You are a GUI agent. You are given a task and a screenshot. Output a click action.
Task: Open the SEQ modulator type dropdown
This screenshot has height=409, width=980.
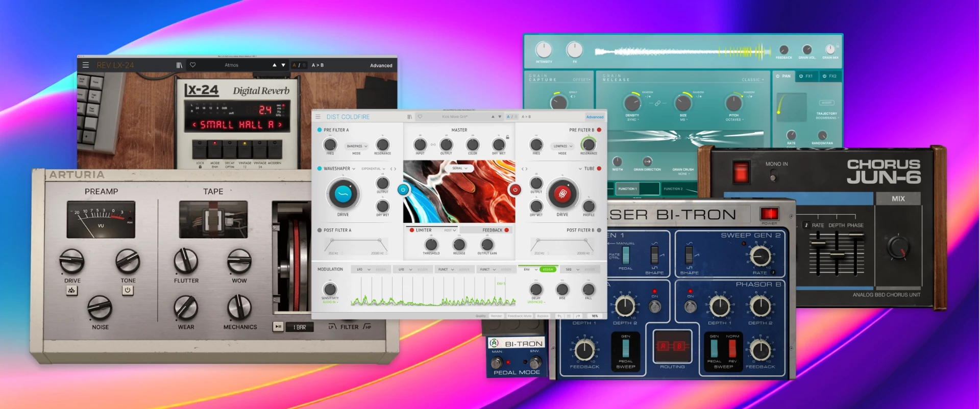point(572,269)
